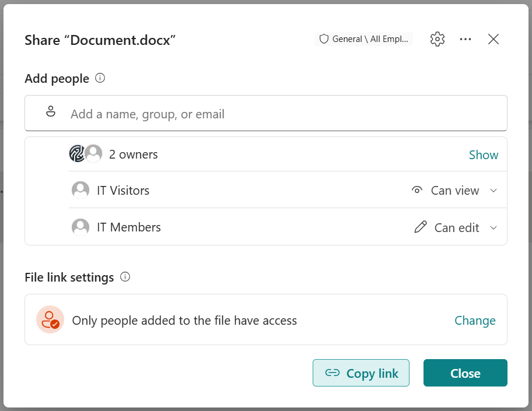
Task: Click the restricted access people icon
Action: (50, 319)
